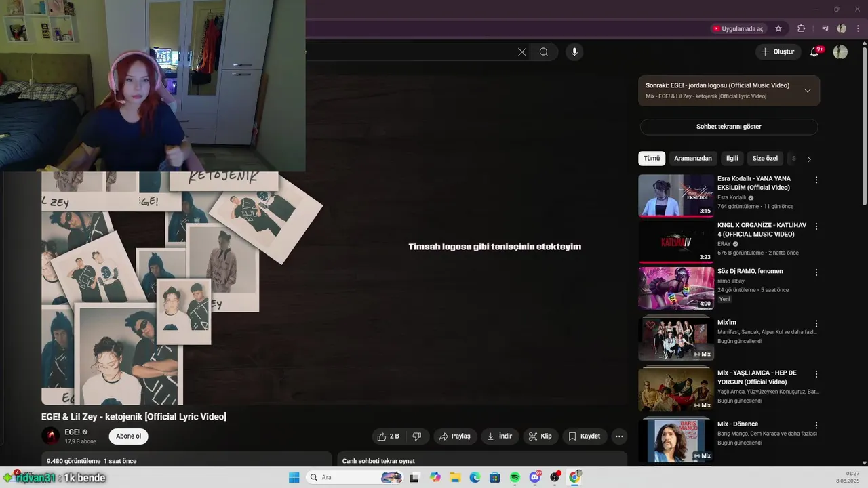
Task: Open Microsoft Edge from the taskbar
Action: coord(475,477)
